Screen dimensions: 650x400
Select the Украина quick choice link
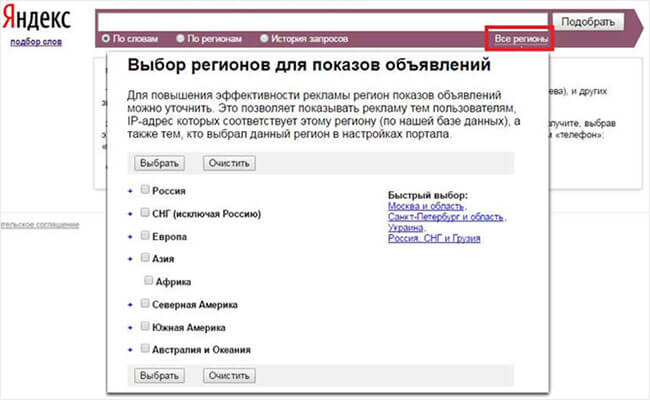(x=406, y=227)
